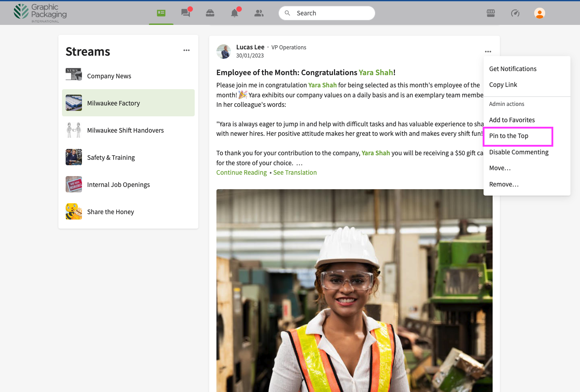The width and height of the screenshot is (580, 392).
Task: Click the Streams heading
Action: (88, 51)
